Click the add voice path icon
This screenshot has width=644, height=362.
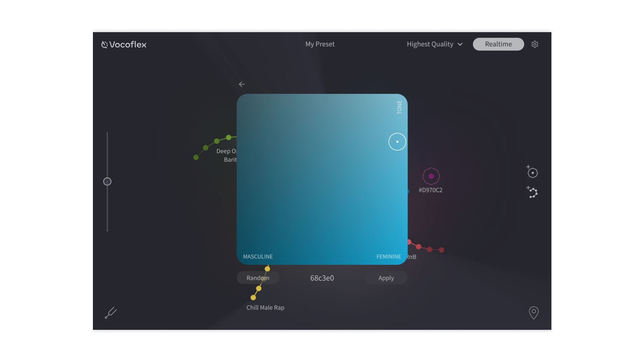(x=532, y=192)
